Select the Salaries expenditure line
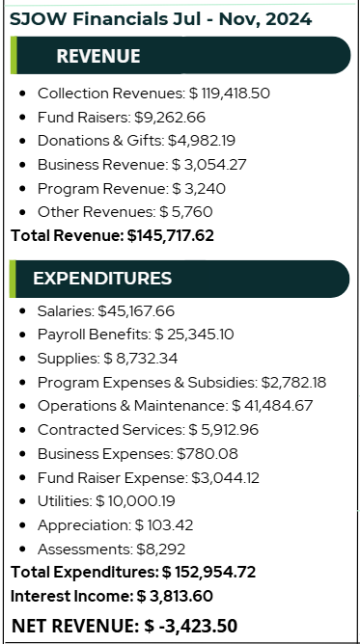The height and width of the screenshot is (644, 360). coord(106,311)
